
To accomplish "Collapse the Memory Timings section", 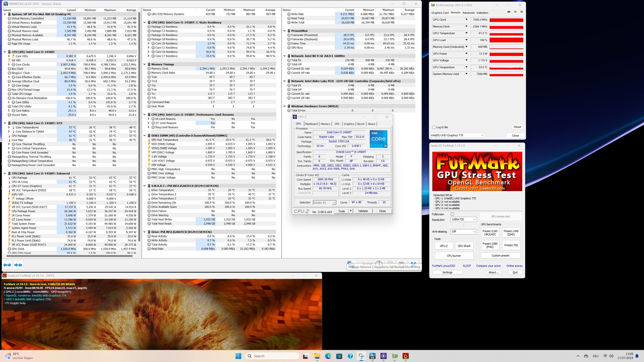I will 145,64.
